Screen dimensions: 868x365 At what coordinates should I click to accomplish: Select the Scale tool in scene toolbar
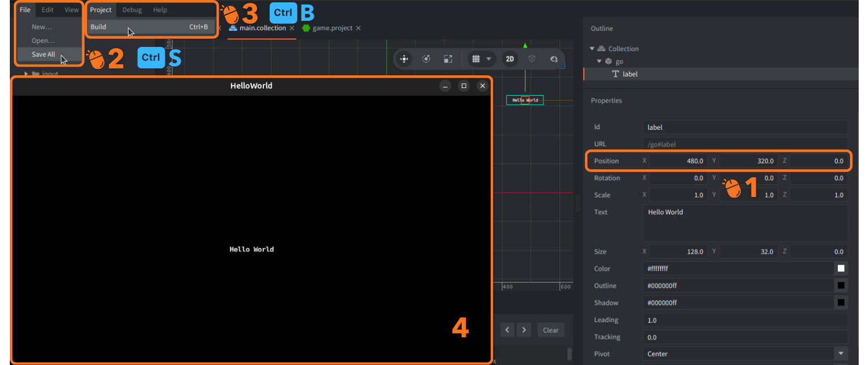click(448, 59)
